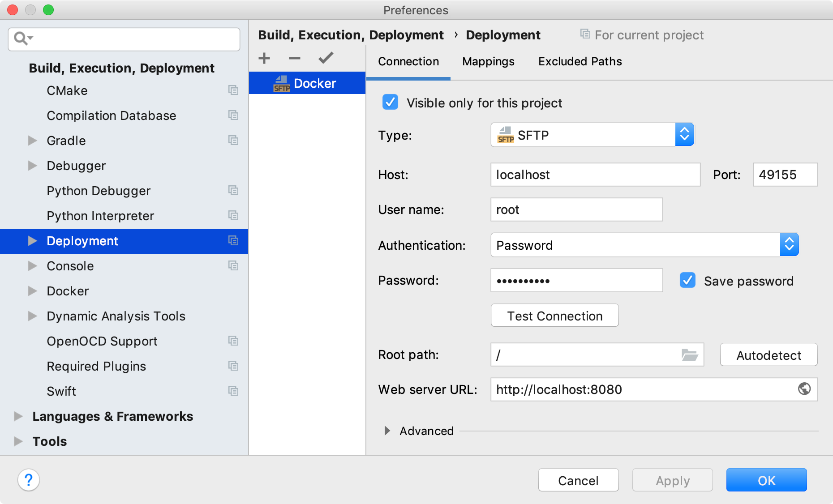The height and width of the screenshot is (504, 833).
Task: Click the Cancel button
Action: tap(578, 480)
